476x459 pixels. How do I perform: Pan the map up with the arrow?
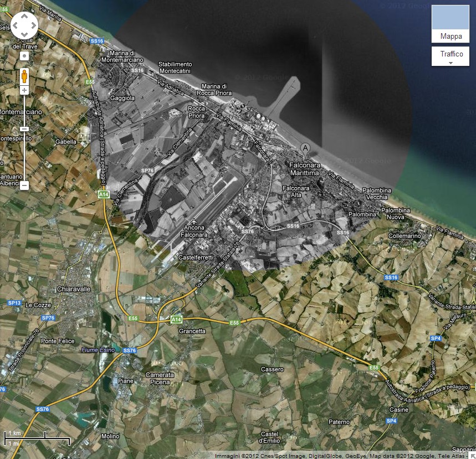point(24,17)
